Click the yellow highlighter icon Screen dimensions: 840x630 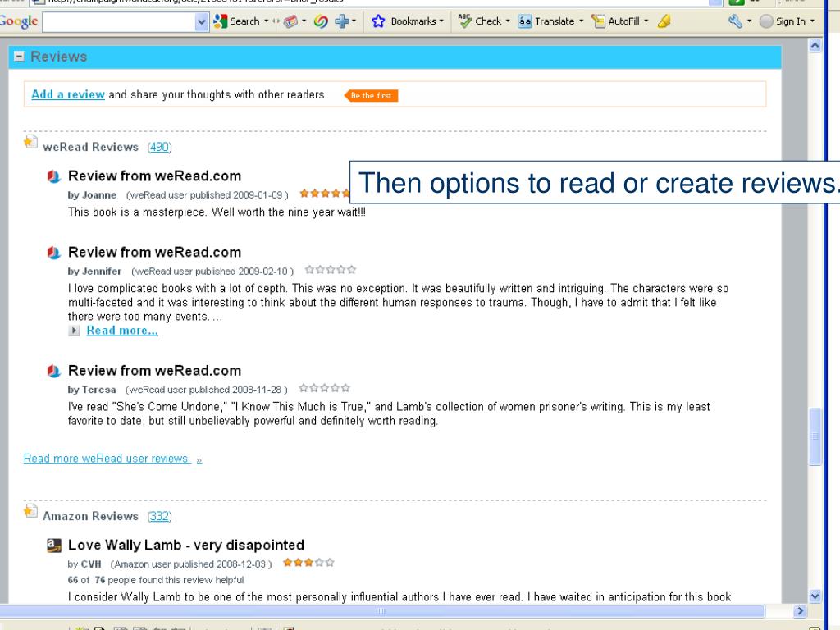[x=664, y=21]
